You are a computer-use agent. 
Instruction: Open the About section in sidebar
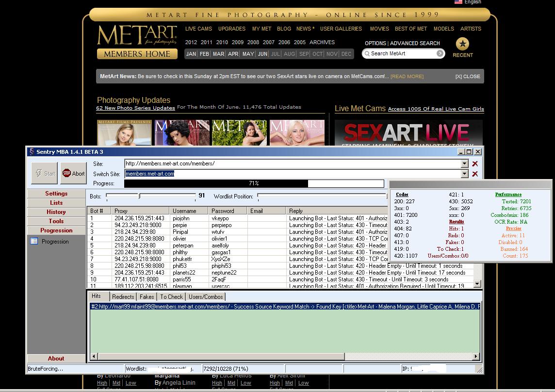(56, 359)
